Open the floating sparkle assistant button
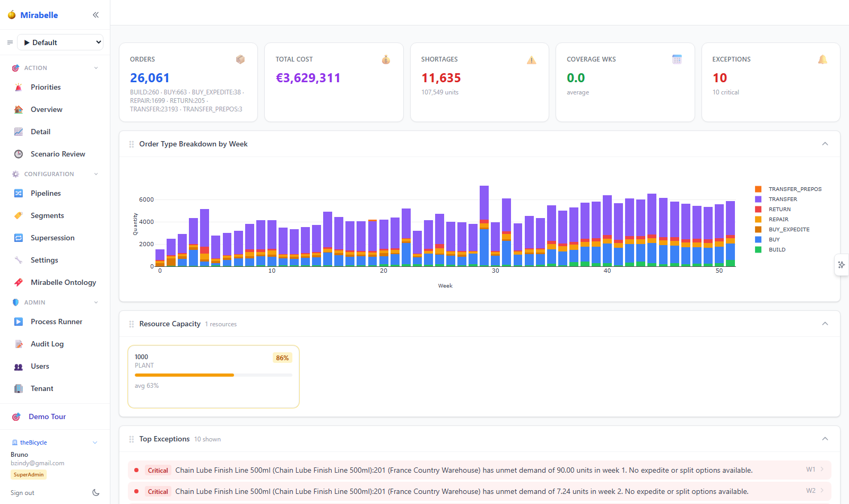The height and width of the screenshot is (504, 849). pyautogui.click(x=842, y=265)
